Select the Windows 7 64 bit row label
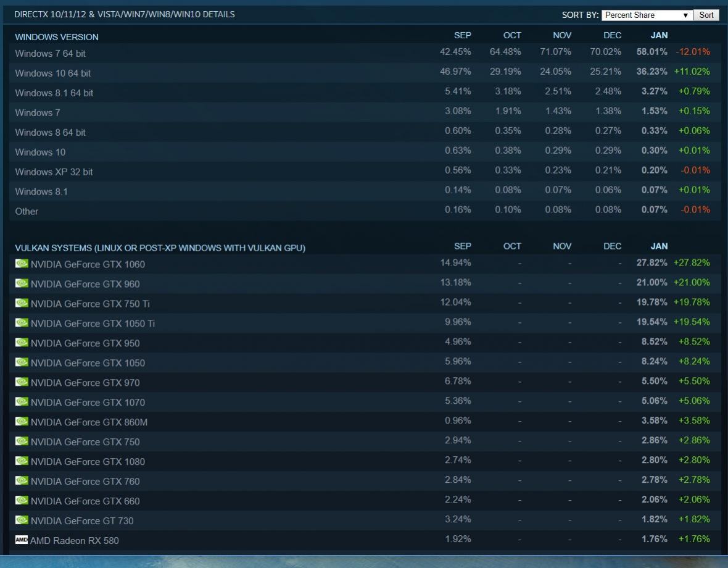 (x=50, y=54)
